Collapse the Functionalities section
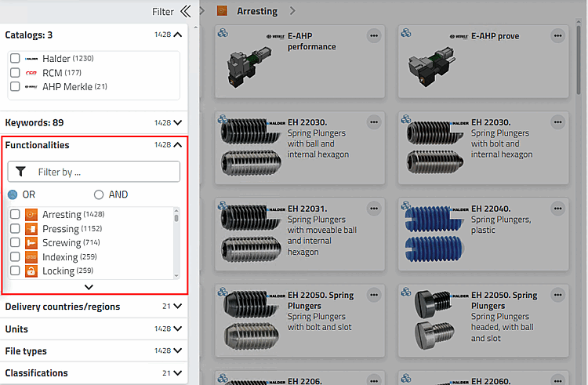This screenshot has width=588, height=385. (178, 145)
